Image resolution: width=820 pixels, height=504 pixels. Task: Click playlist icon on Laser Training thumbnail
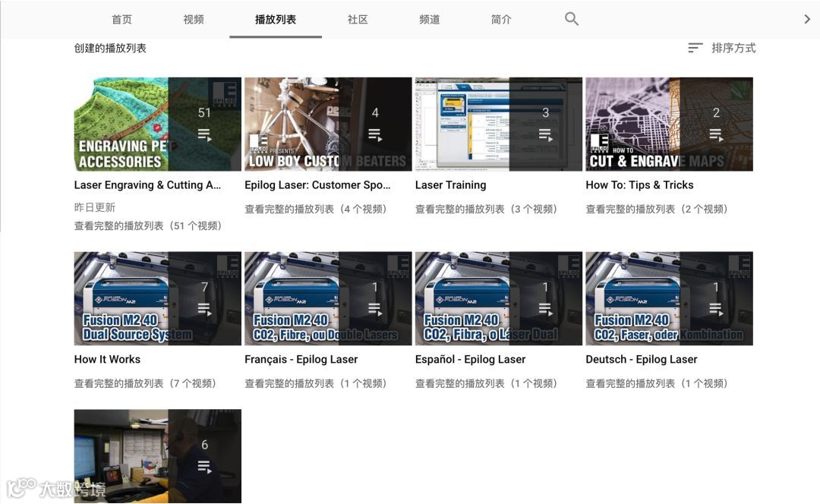[545, 135]
